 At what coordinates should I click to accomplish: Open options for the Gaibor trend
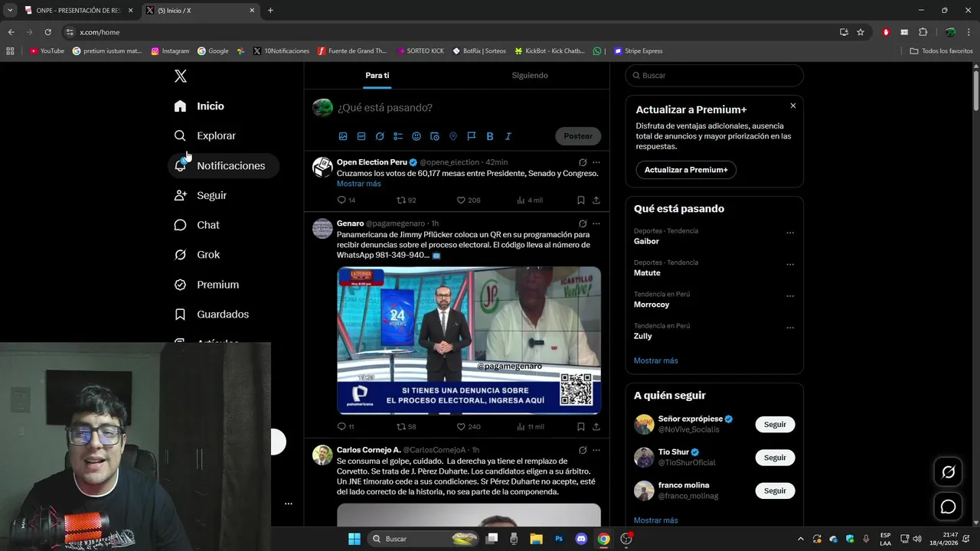coord(790,233)
